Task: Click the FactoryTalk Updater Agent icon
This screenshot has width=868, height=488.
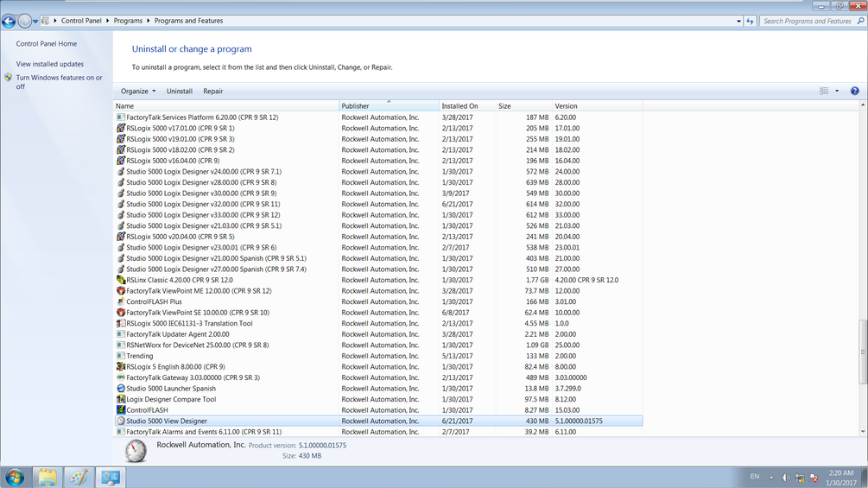Action: [x=121, y=334]
